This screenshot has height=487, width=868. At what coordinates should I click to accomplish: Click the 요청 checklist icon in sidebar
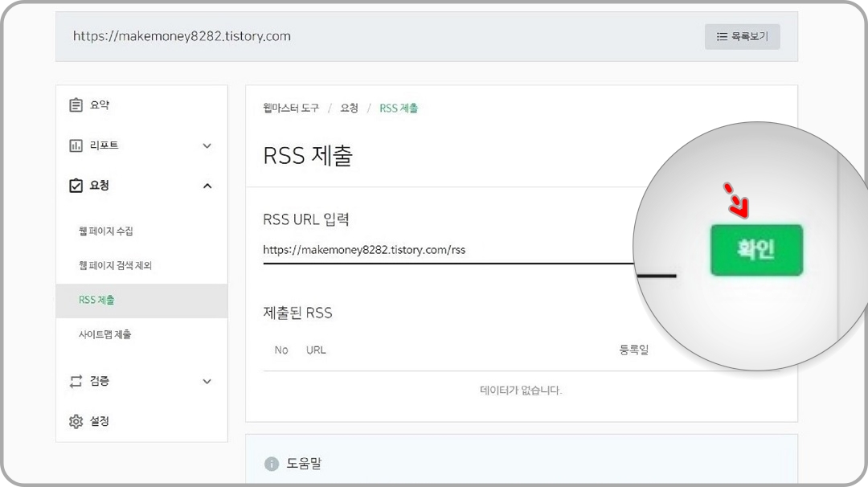[76, 186]
